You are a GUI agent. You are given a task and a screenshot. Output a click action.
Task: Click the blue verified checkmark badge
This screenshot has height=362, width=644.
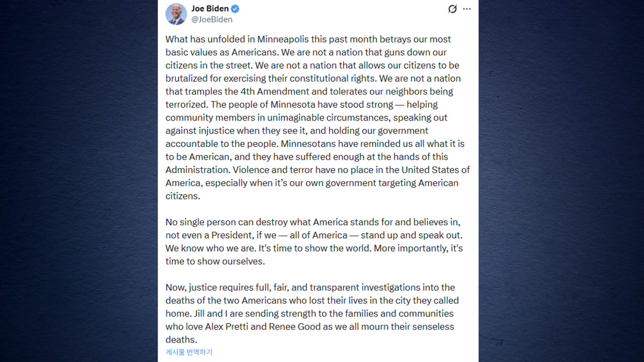235,9
